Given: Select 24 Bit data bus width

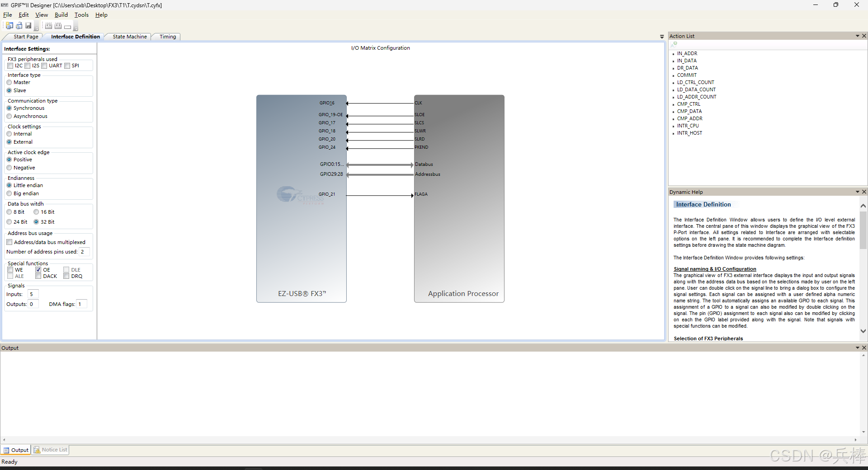Looking at the screenshot, I should coord(9,222).
